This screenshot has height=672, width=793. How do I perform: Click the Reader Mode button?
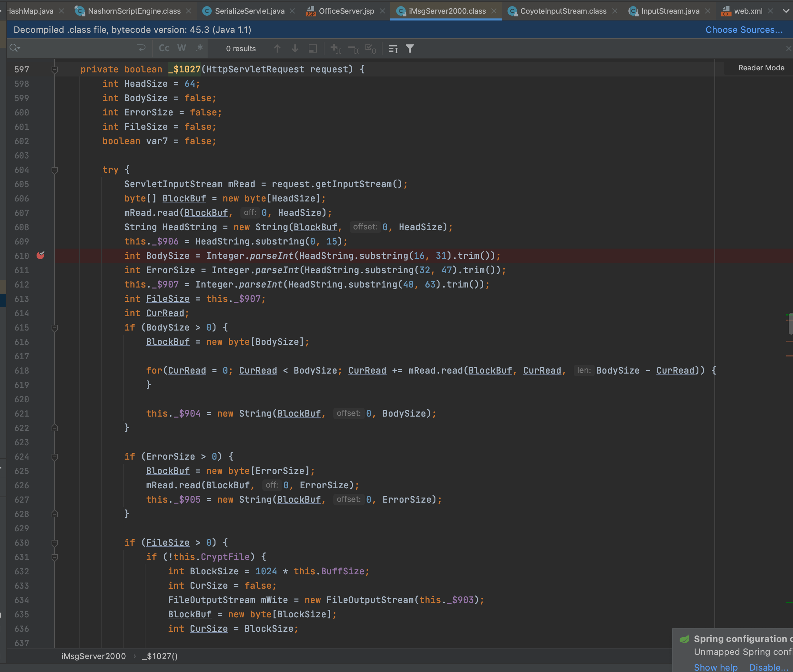tap(761, 68)
